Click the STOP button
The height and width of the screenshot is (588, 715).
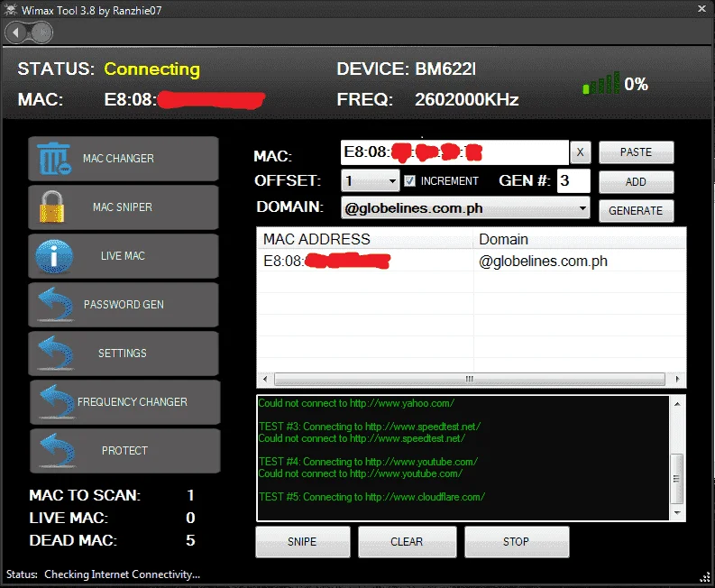point(516,541)
